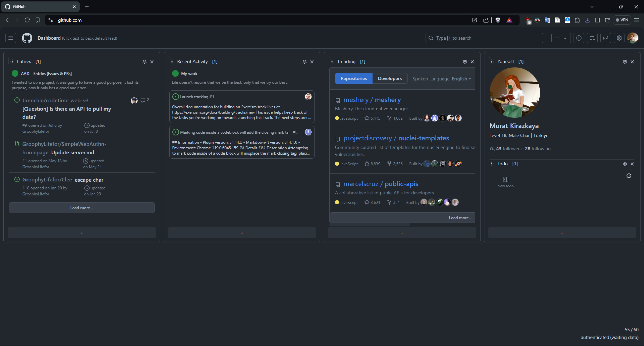This screenshot has width=644, height=346.
Task: Click the history clock icon in header
Action: pyautogui.click(x=579, y=38)
